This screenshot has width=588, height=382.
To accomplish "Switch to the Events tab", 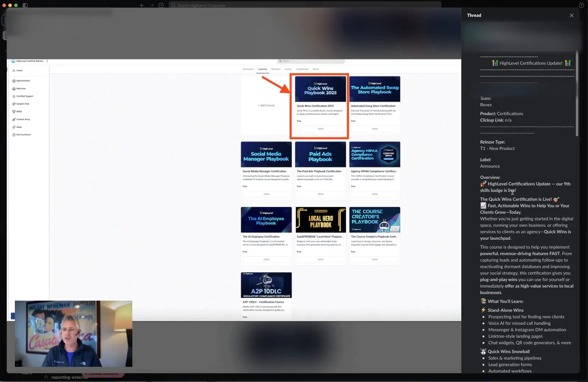I will [288, 69].
